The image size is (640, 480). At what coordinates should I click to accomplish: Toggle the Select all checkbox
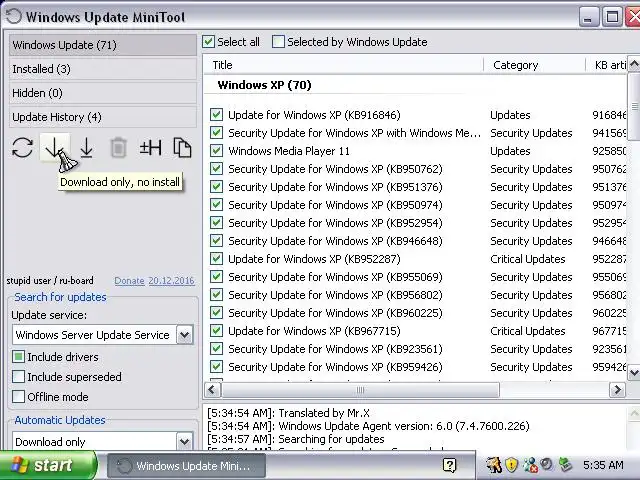point(208,42)
